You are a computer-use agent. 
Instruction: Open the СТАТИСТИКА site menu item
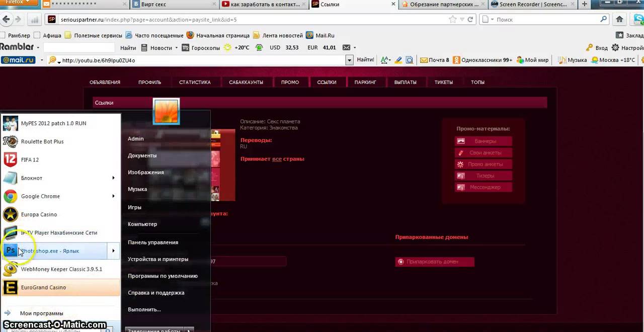click(195, 82)
